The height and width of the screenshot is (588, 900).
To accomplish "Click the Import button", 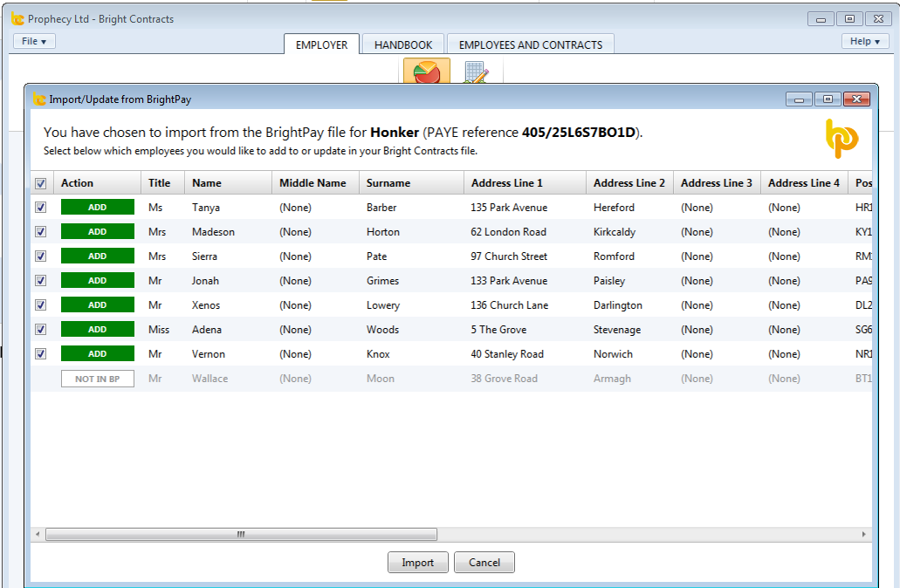I will 418,562.
